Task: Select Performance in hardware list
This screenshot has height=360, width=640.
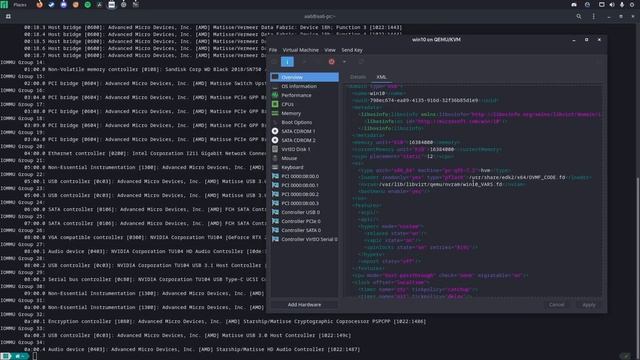Action: [x=304, y=95]
